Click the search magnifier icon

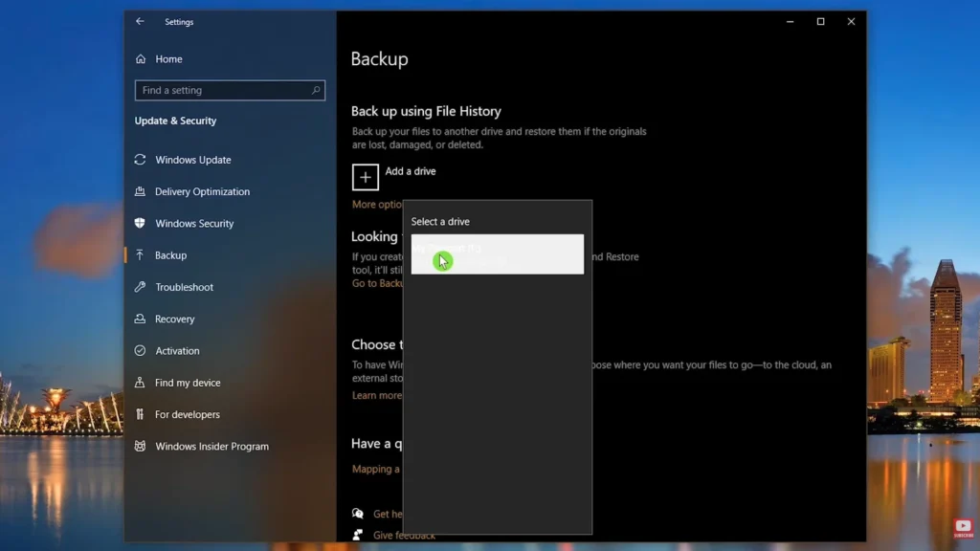pyautogui.click(x=316, y=90)
